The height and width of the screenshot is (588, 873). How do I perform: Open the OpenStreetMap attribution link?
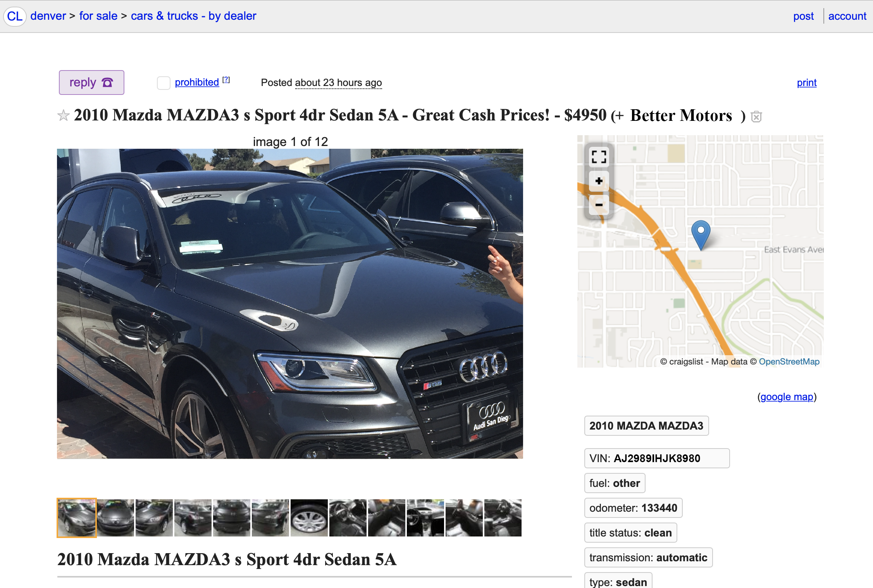pos(789,362)
